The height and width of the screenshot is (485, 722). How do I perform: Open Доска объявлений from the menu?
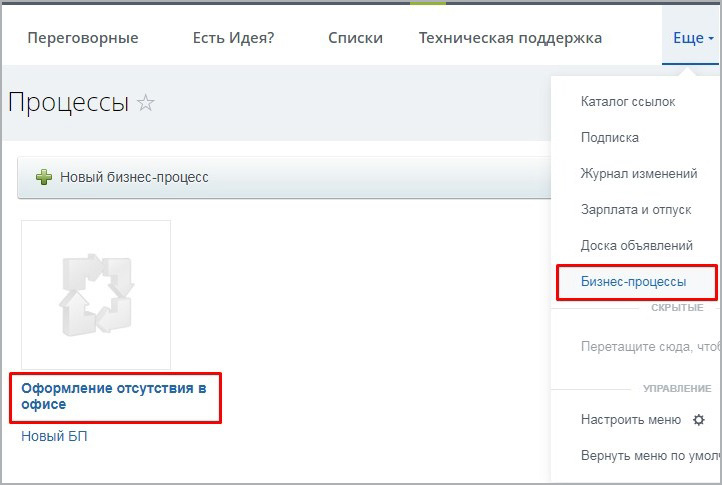coord(636,245)
